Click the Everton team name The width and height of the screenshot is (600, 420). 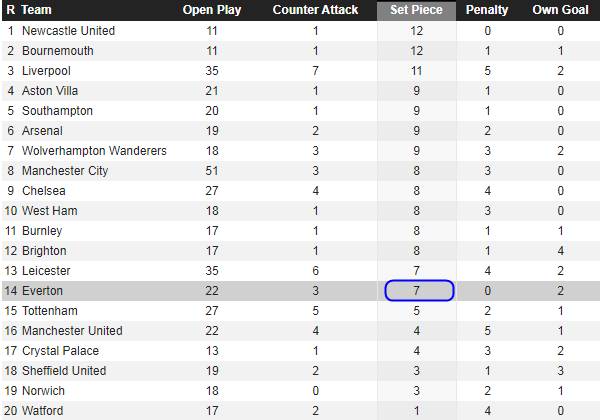pos(42,291)
